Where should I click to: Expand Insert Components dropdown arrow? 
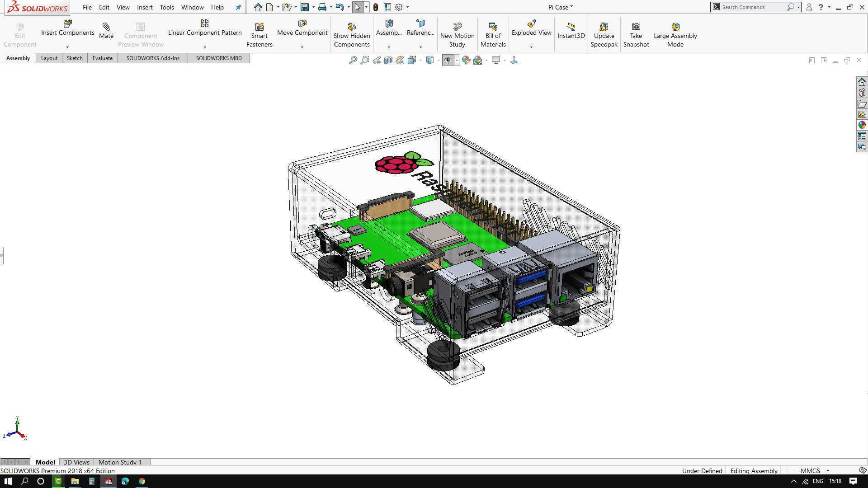click(x=67, y=47)
